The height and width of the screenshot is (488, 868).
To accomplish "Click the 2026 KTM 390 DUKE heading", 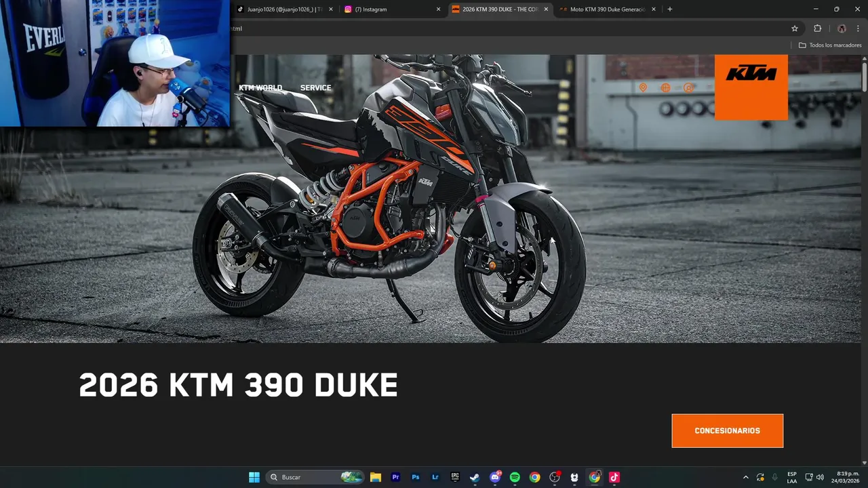I will (239, 385).
